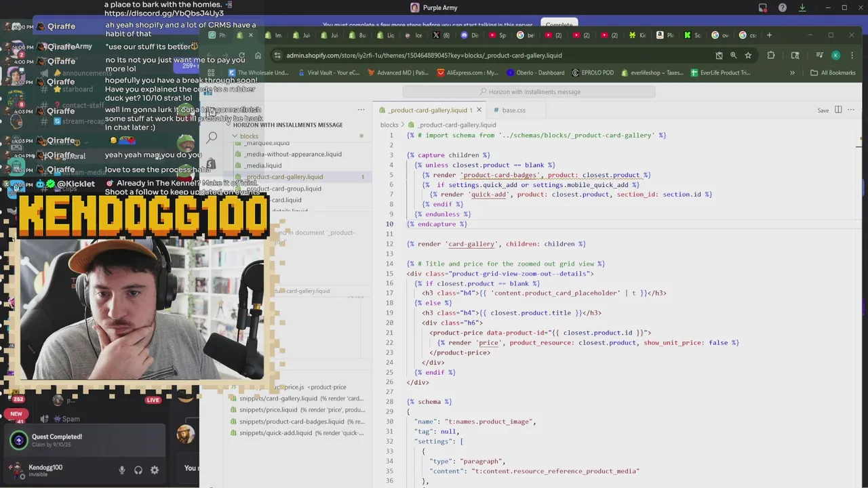Screen dimensions: 868x488
Task: Click the blocks breadcrumb in editor
Action: click(389, 125)
